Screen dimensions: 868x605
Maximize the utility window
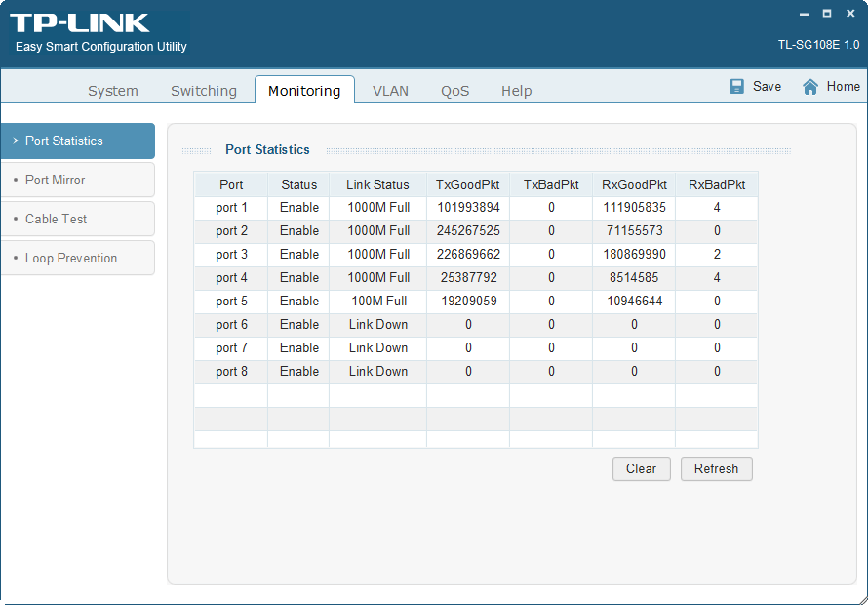pyautogui.click(x=827, y=14)
